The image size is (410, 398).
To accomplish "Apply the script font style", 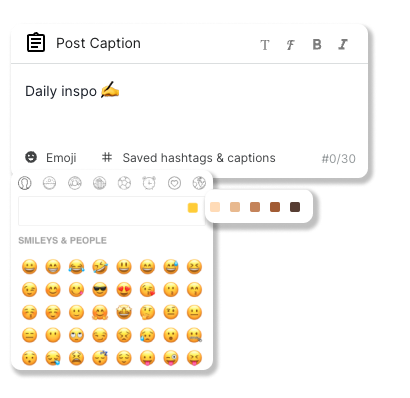I will 290,45.
